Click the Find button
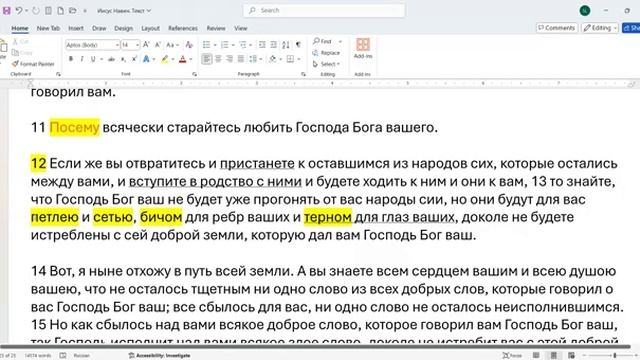Viewport: 640px width, 360px height. click(x=323, y=41)
